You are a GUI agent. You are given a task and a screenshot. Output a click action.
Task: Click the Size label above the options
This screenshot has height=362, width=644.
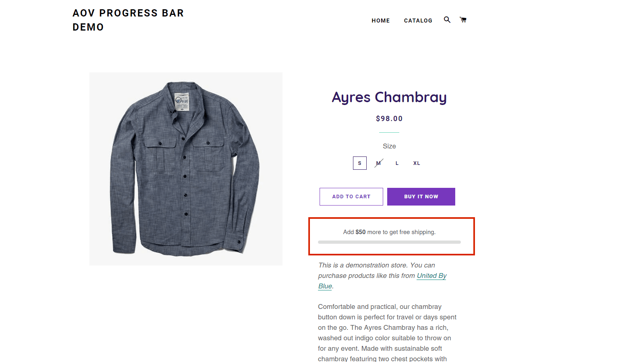click(x=389, y=146)
